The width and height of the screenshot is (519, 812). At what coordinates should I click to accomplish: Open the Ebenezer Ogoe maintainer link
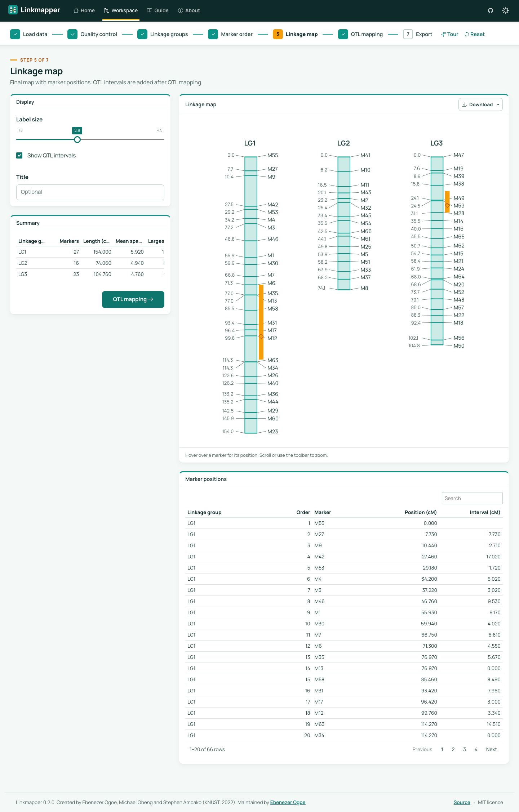(288, 802)
